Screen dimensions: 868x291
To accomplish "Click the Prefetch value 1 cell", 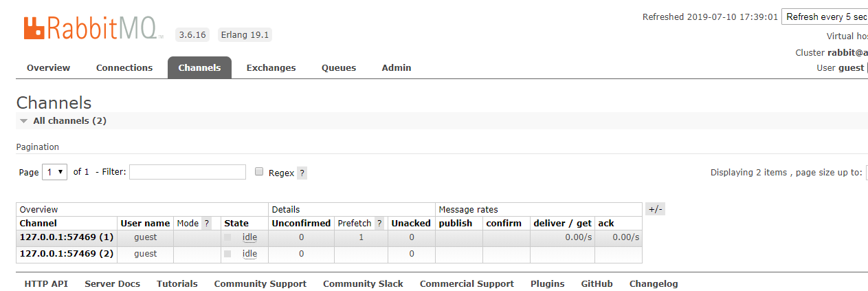I will pos(361,237).
